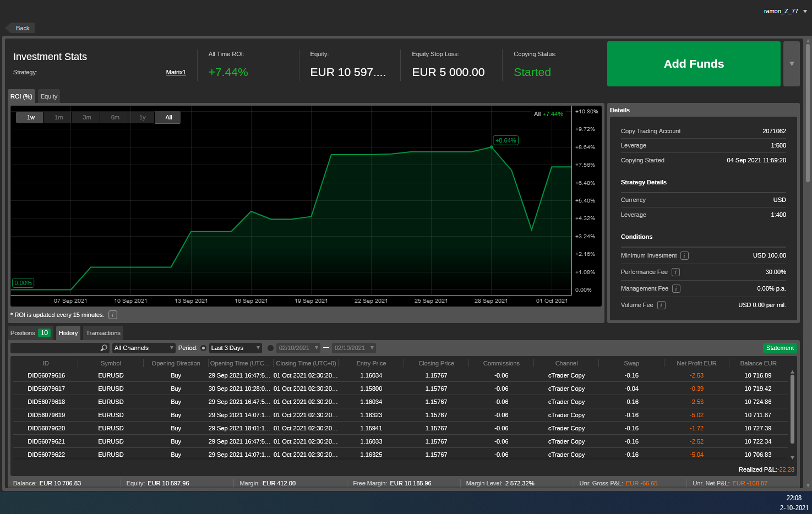Show Management Fee info icon
The image size is (812, 514).
click(x=677, y=288)
